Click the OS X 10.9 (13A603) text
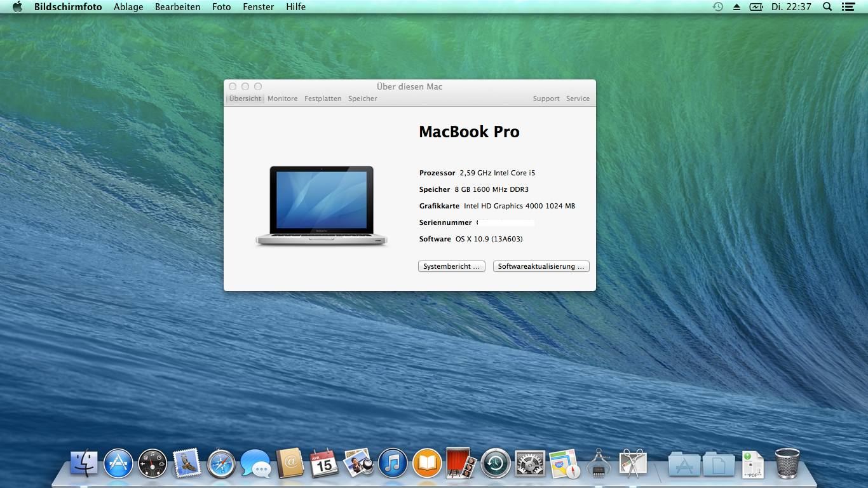 [489, 239]
